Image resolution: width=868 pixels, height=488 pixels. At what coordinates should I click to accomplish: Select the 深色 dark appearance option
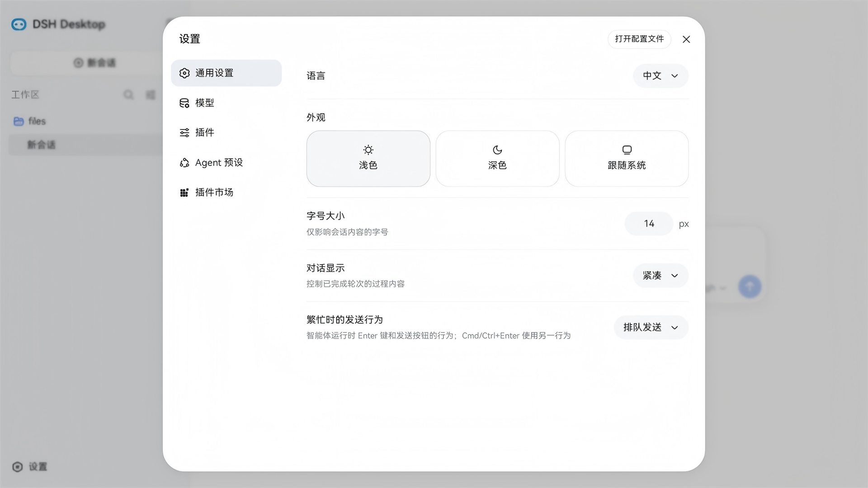click(497, 159)
